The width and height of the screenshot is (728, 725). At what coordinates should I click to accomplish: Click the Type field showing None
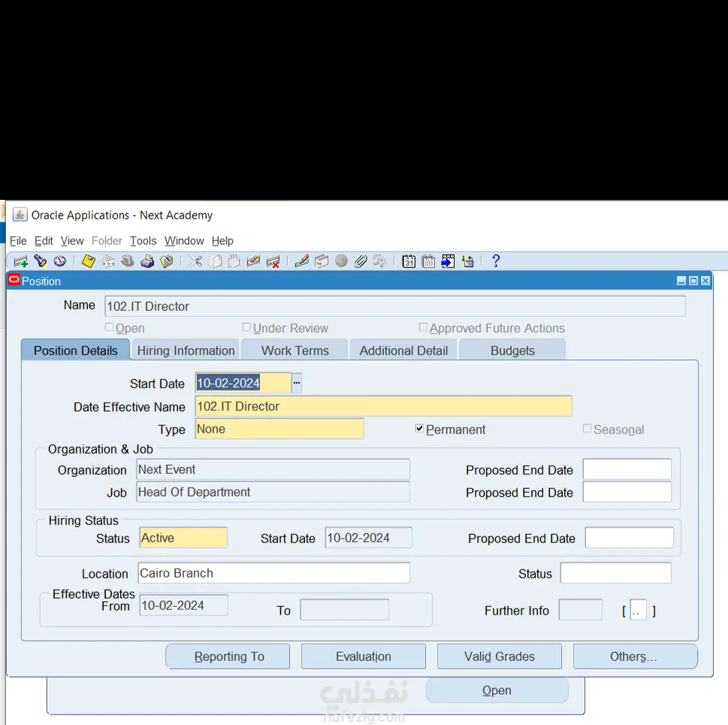[x=279, y=429]
